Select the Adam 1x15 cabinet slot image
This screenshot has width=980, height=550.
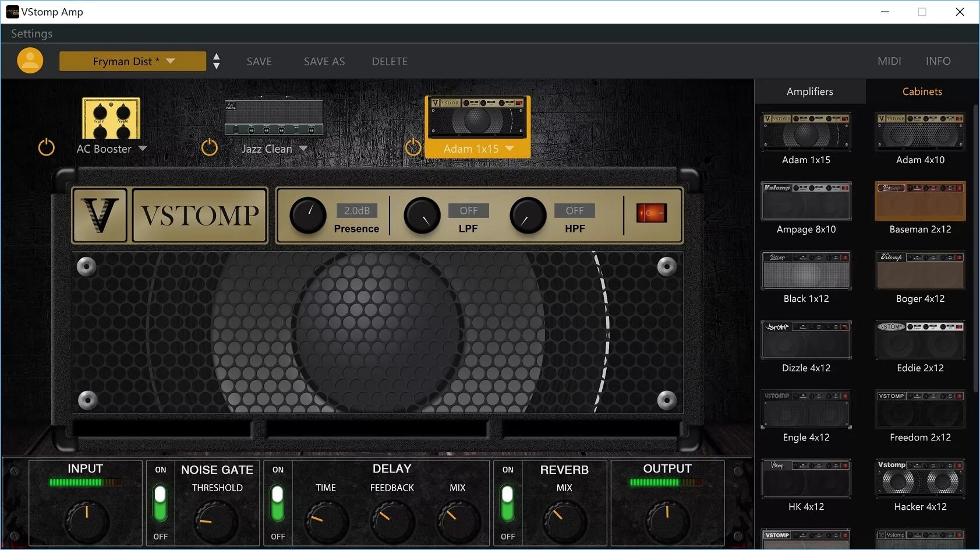coord(477,118)
